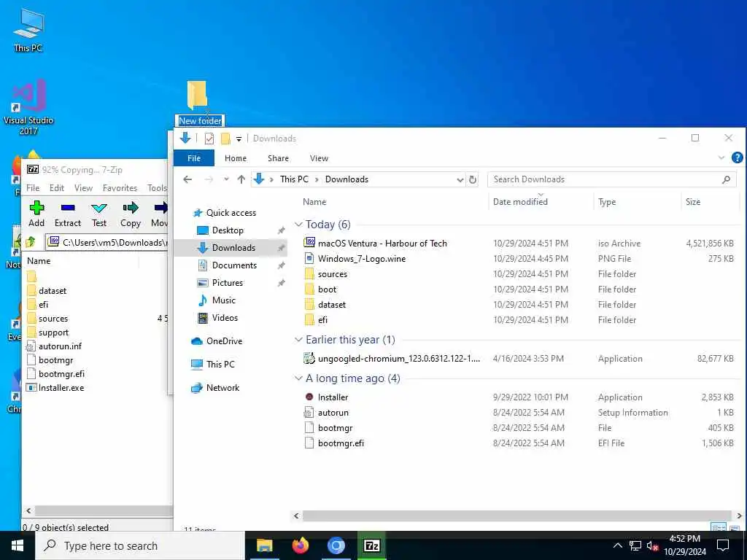Click This PC in the address breadcrumb
This screenshot has width=747, height=560.
tap(294, 179)
